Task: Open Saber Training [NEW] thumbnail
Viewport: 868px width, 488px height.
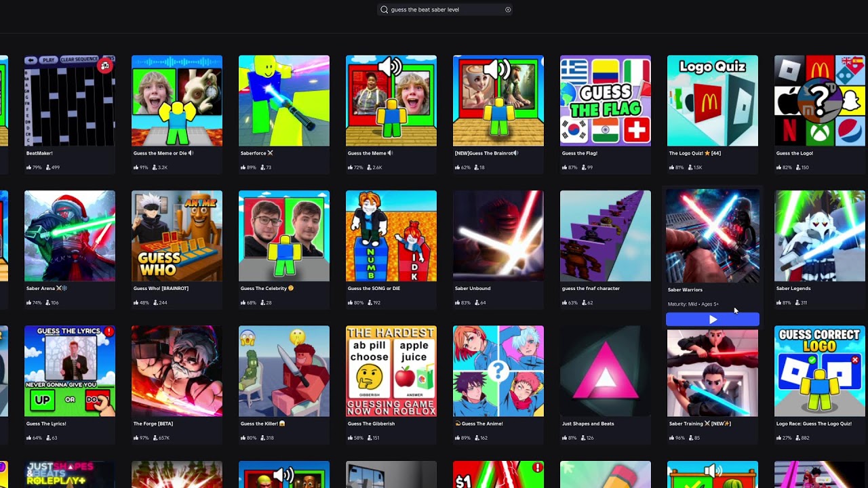Action: tap(713, 373)
